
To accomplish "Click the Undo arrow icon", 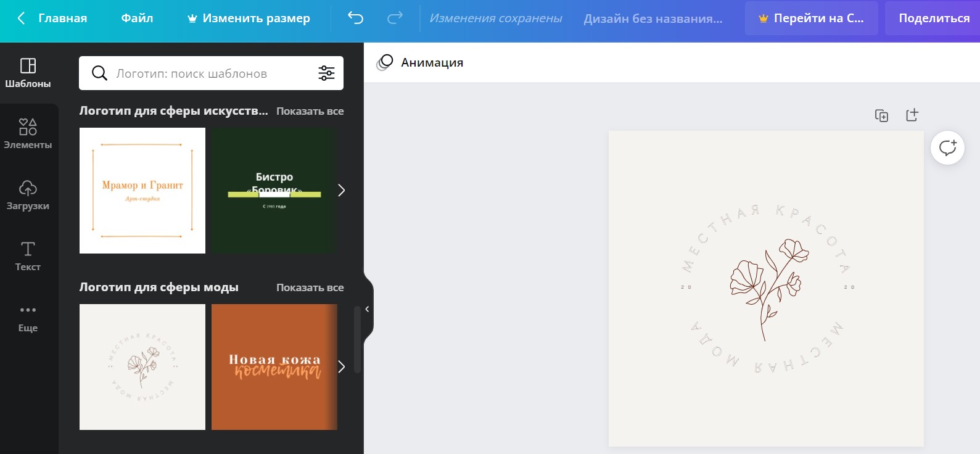I will 355,18.
